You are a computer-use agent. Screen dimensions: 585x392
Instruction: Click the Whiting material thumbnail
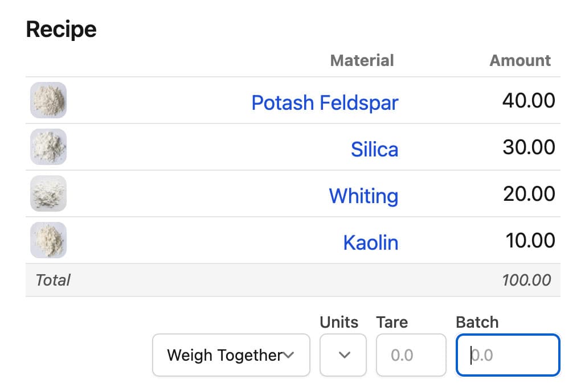pyautogui.click(x=48, y=194)
